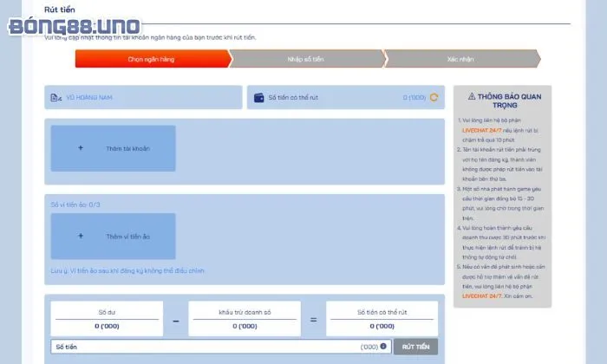Click the plus icon on Thêm ví tiền ảo
607x364 pixels.
(x=81, y=236)
